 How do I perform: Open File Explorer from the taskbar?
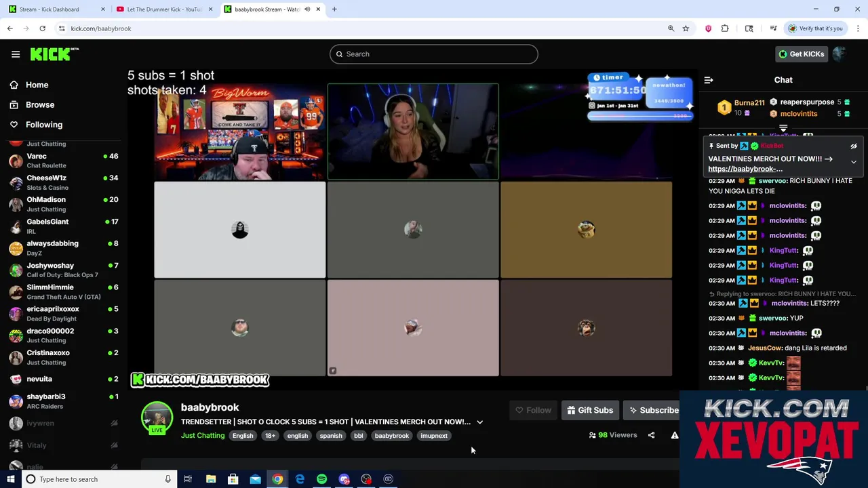click(211, 479)
